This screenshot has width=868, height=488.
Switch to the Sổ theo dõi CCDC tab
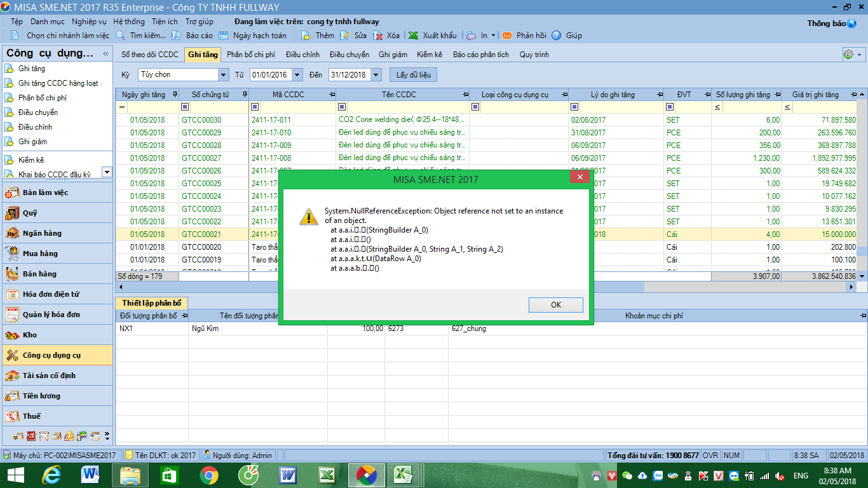pos(150,55)
